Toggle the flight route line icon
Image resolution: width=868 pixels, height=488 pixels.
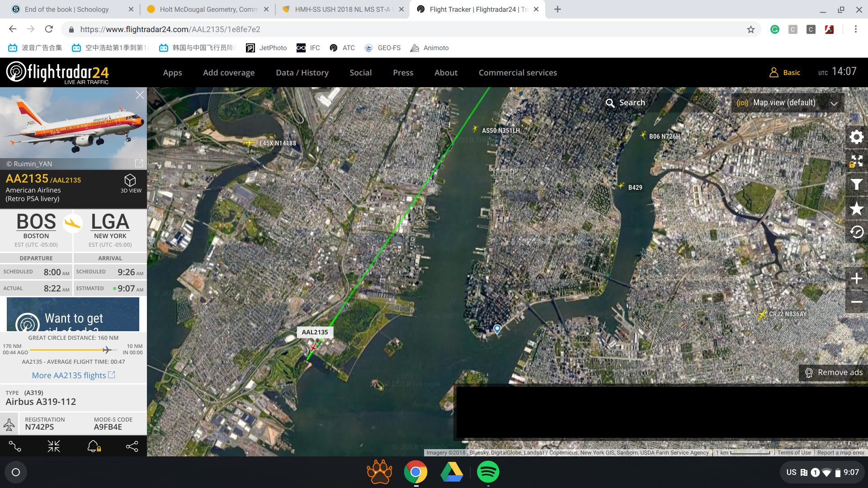click(x=15, y=446)
